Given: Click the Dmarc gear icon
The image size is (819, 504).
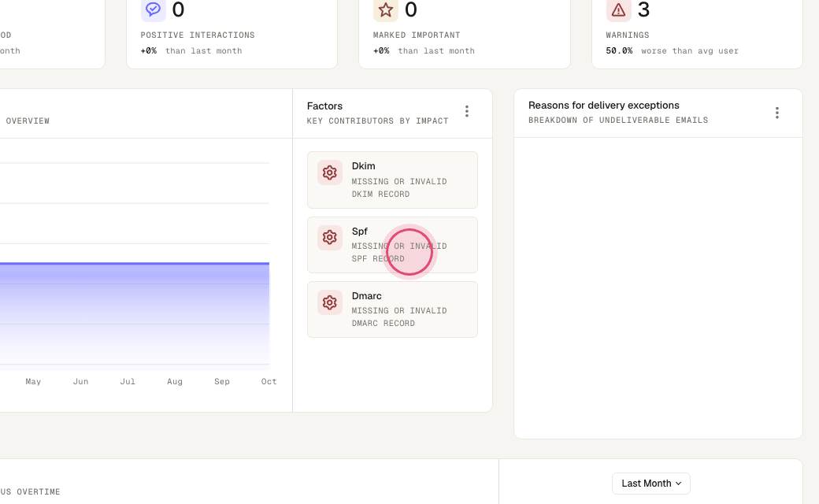Looking at the screenshot, I should click(330, 302).
